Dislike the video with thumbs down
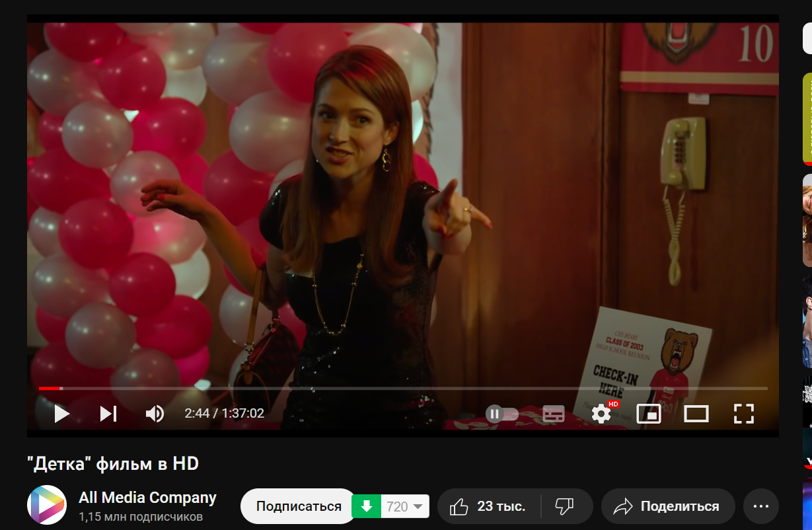 (x=565, y=506)
